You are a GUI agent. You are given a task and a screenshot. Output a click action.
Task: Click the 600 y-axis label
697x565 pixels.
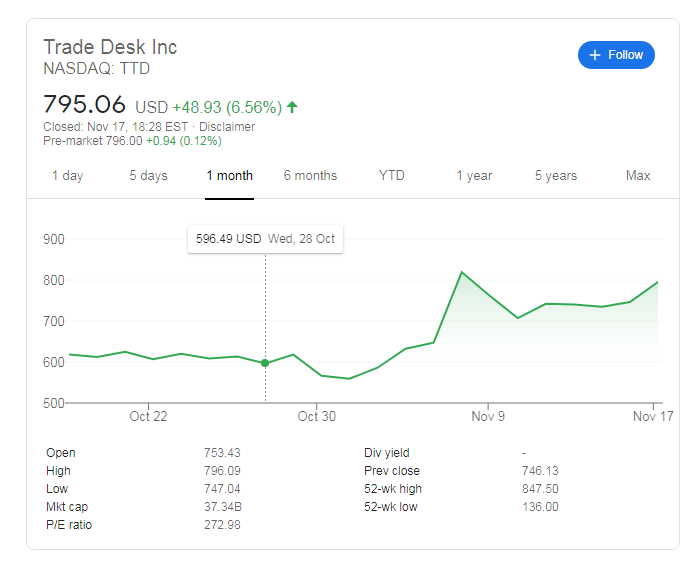tap(54, 362)
